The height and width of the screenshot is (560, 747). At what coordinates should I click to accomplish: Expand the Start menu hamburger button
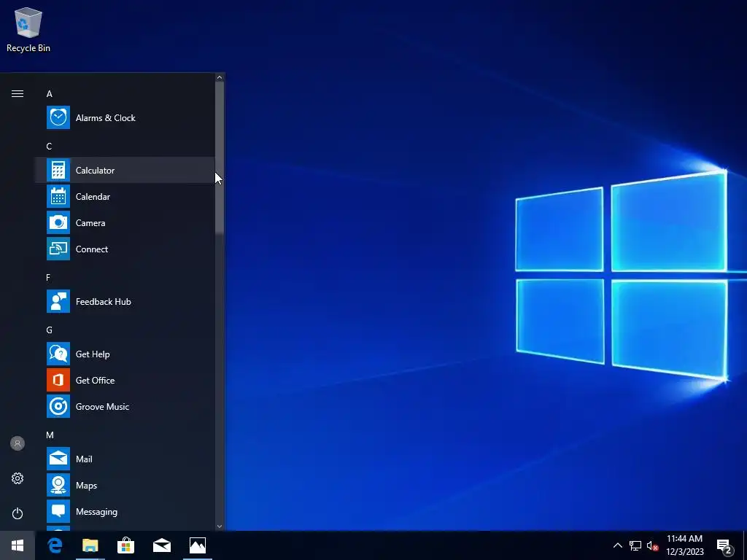point(18,93)
